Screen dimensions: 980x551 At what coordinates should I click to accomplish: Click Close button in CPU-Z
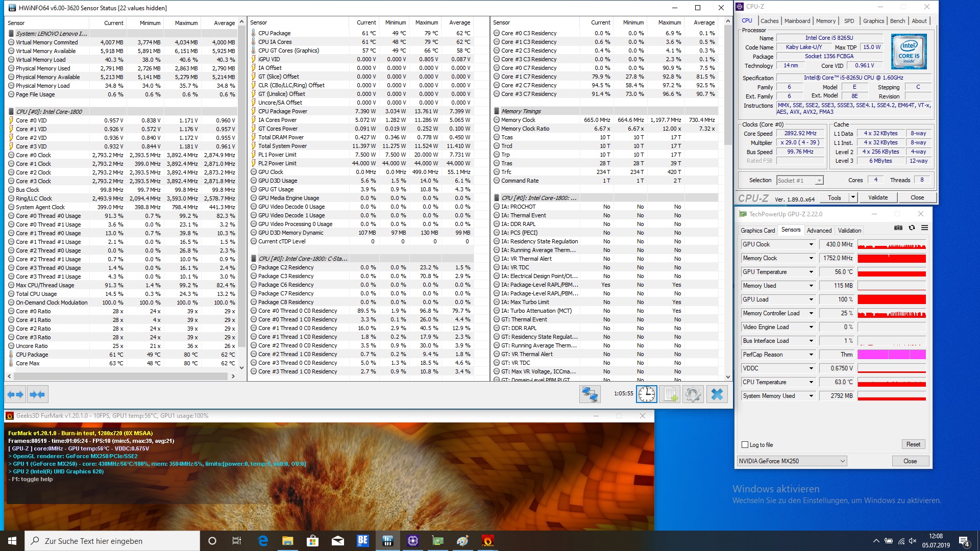click(x=917, y=197)
